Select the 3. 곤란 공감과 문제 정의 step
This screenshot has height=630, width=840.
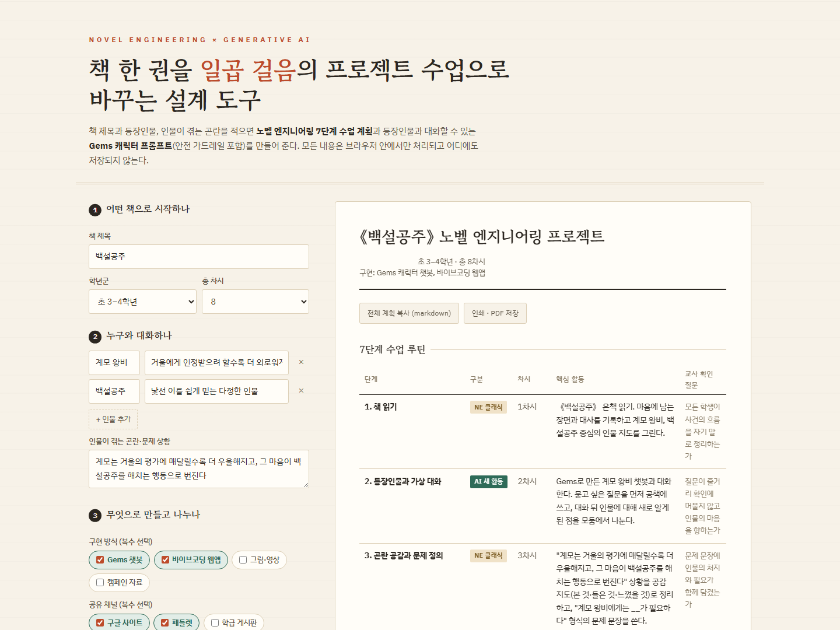tap(404, 556)
